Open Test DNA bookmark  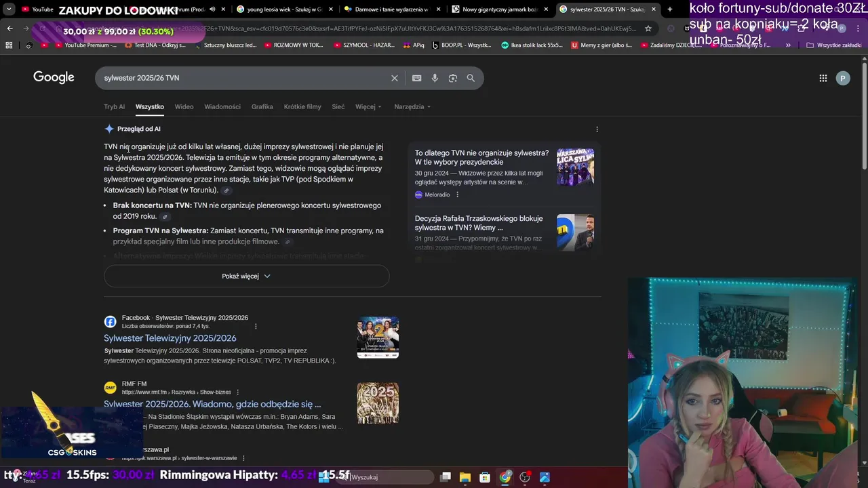point(155,45)
